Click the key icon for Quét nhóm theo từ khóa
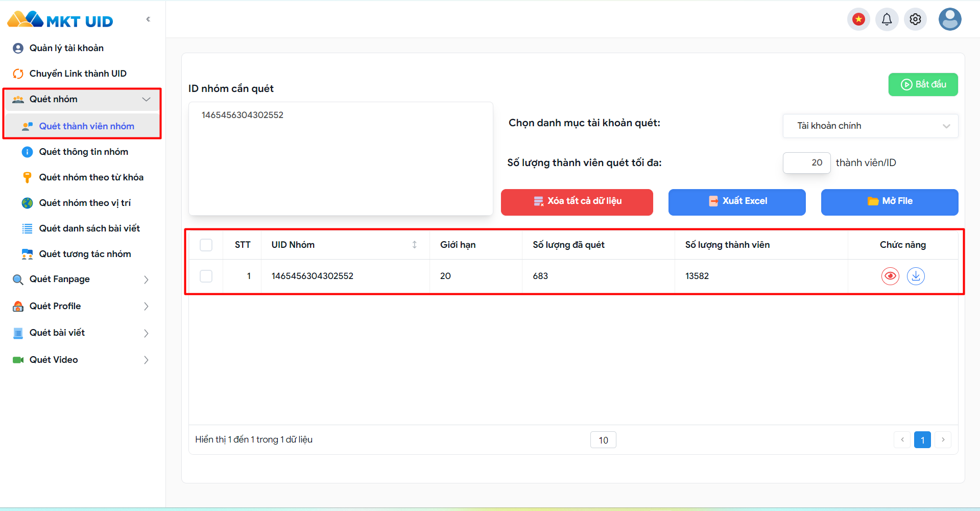980x511 pixels. [x=28, y=177]
